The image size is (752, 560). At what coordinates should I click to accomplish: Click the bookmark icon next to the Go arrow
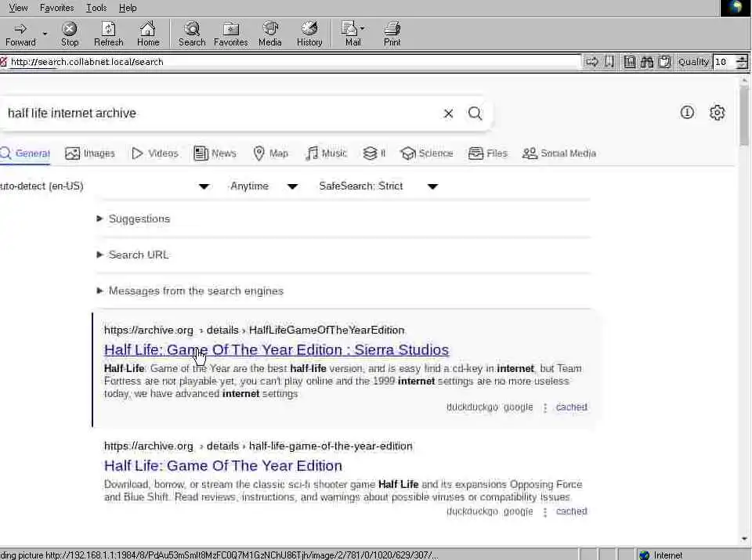pyautogui.click(x=609, y=62)
